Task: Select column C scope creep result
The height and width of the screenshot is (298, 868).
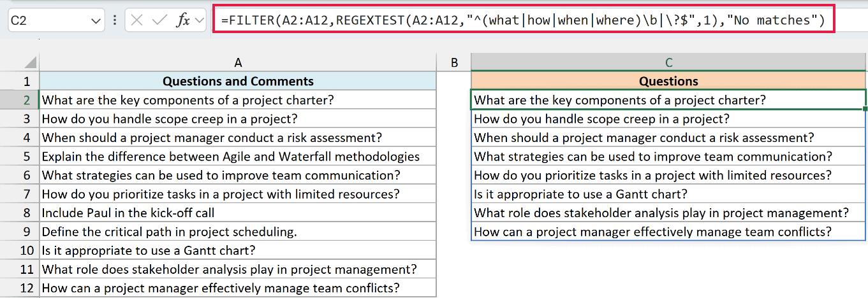Action: click(669, 118)
